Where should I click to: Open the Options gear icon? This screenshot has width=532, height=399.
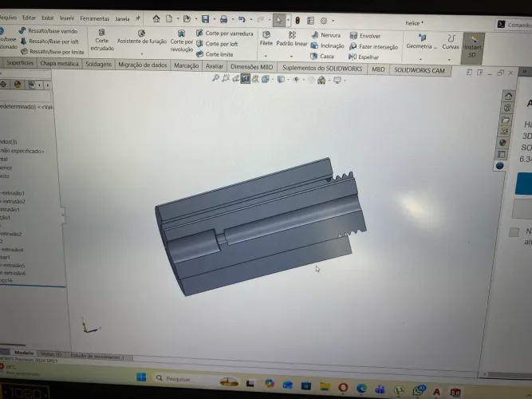(x=324, y=21)
